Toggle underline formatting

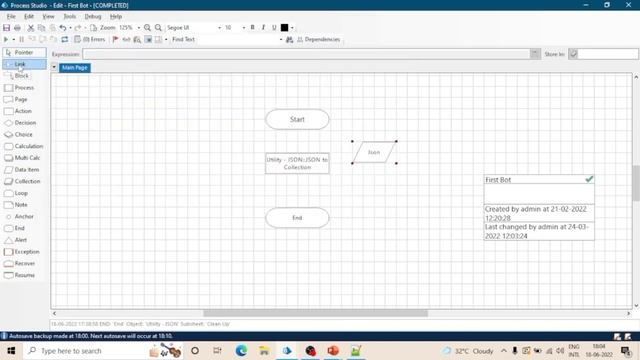274,28
